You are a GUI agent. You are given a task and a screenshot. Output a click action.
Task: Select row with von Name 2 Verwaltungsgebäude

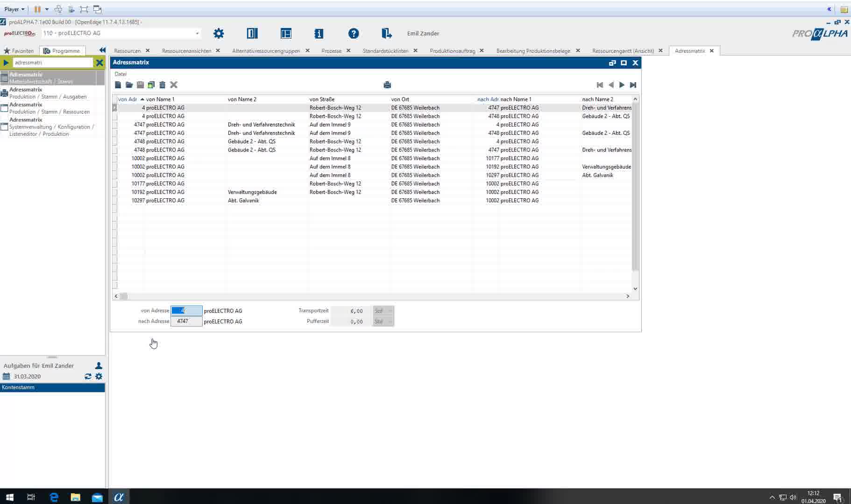(x=374, y=192)
